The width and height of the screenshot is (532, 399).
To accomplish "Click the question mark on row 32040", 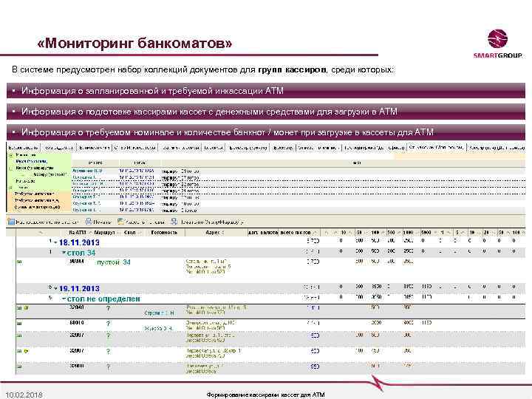I will [x=108, y=308].
